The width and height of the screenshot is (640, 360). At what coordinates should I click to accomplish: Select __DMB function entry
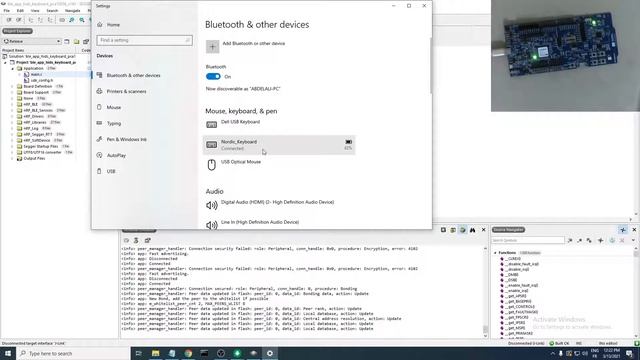513,275
